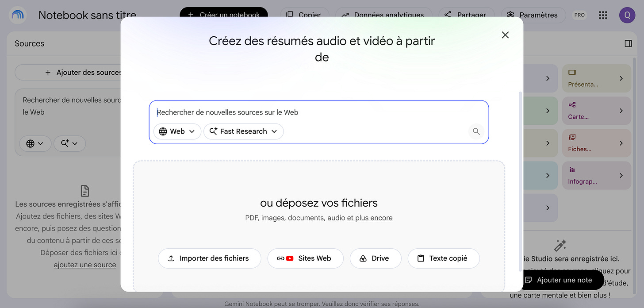This screenshot has height=308, width=644.
Task: Expand chevron on the Infograp... card
Action: pyautogui.click(x=621, y=175)
